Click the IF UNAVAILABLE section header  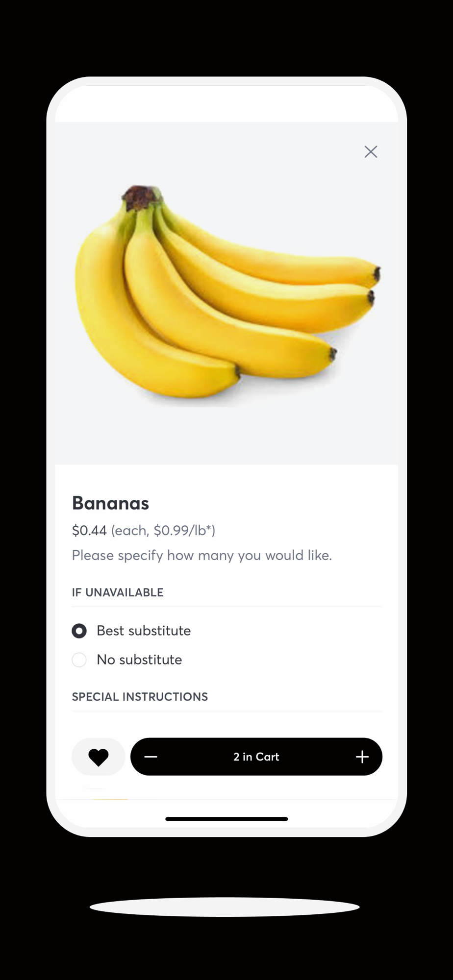click(118, 592)
